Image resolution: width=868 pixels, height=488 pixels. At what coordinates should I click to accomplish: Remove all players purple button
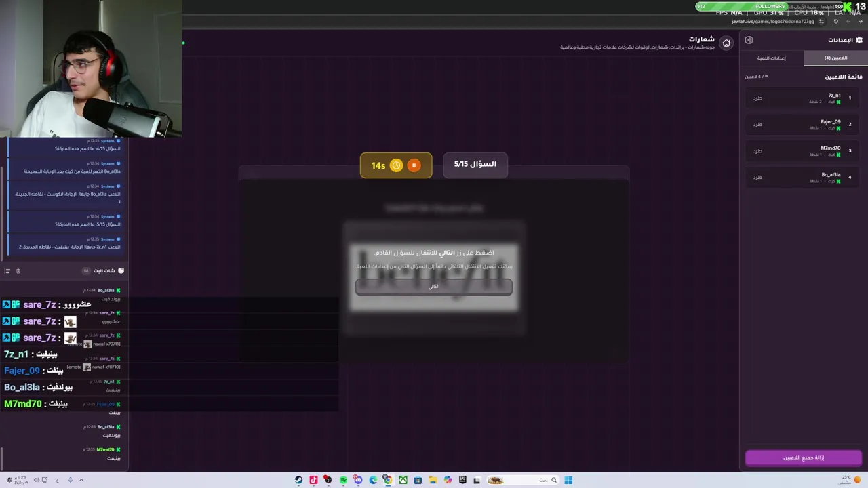coord(804,457)
